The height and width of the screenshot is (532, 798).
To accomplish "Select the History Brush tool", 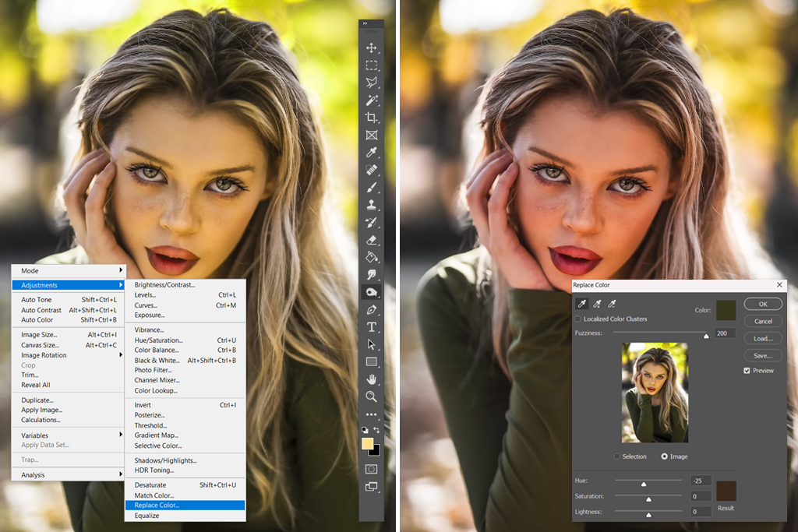I will [372, 222].
